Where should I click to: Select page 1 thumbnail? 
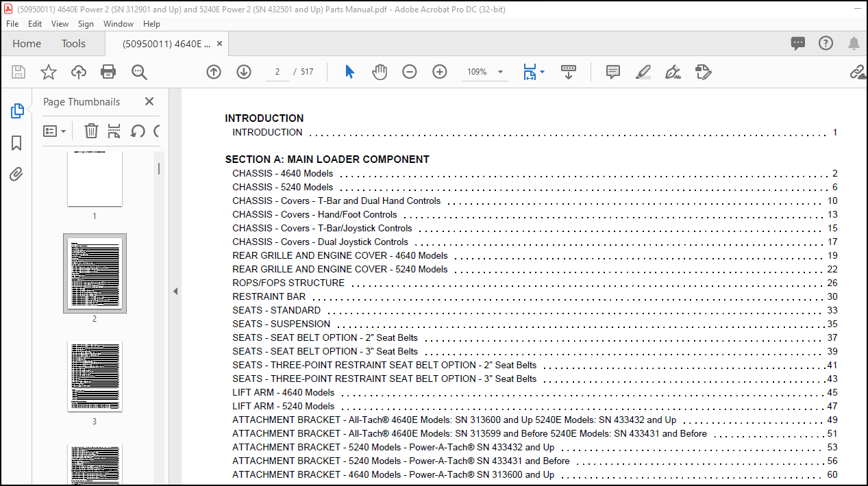pyautogui.click(x=95, y=178)
